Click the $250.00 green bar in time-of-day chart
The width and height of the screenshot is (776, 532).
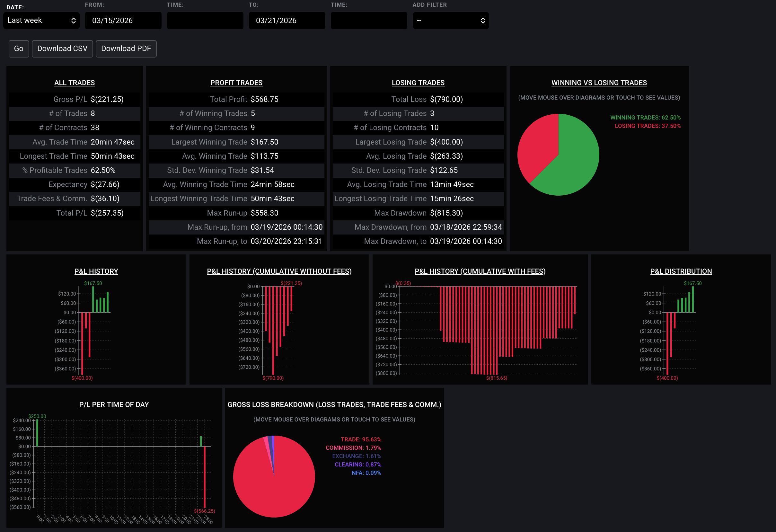click(x=37, y=433)
